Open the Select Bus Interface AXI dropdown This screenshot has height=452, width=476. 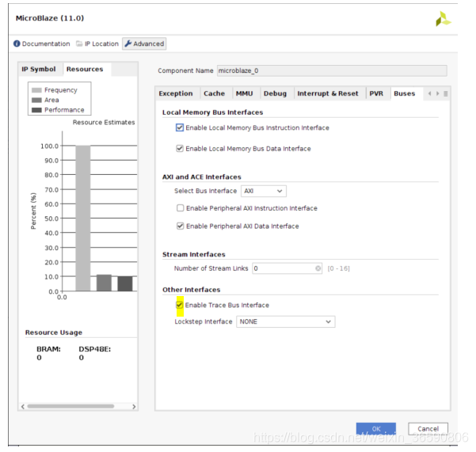[264, 191]
